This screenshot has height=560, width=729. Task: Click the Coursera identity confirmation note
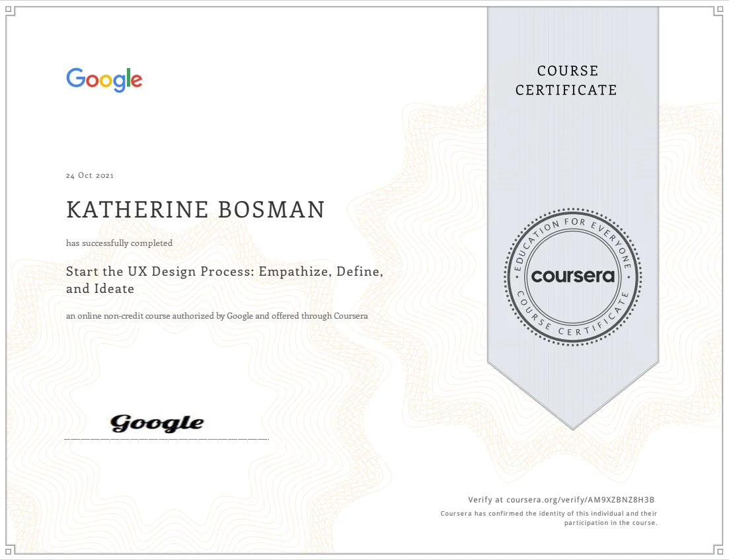[549, 518]
